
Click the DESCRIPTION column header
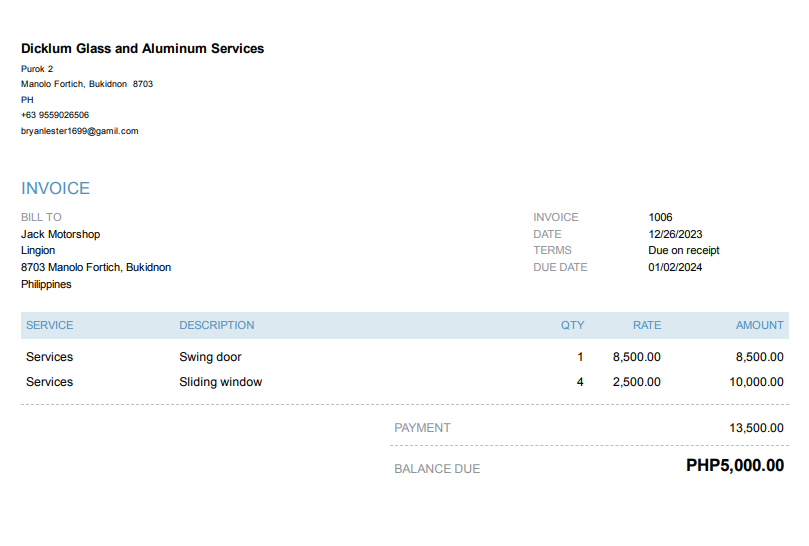pos(216,325)
